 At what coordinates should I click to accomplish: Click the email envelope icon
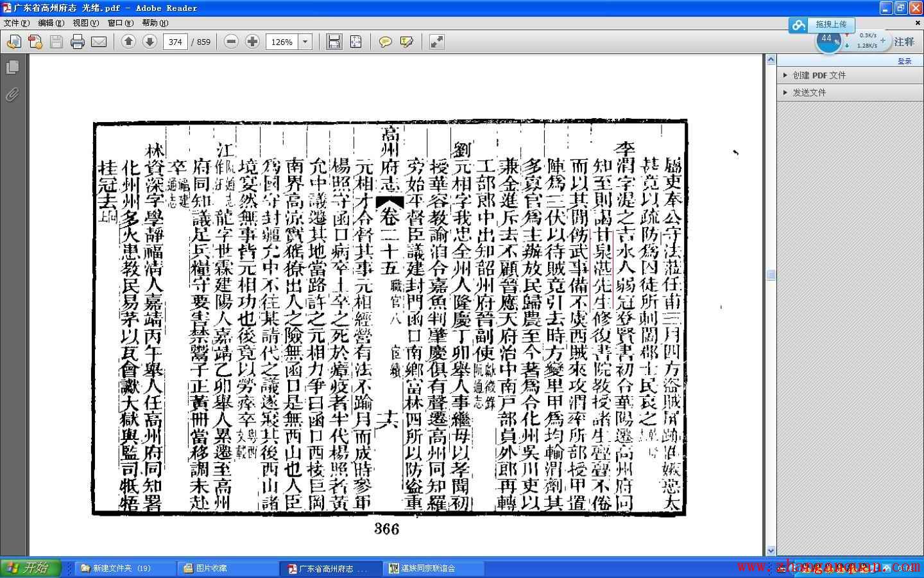pyautogui.click(x=99, y=42)
